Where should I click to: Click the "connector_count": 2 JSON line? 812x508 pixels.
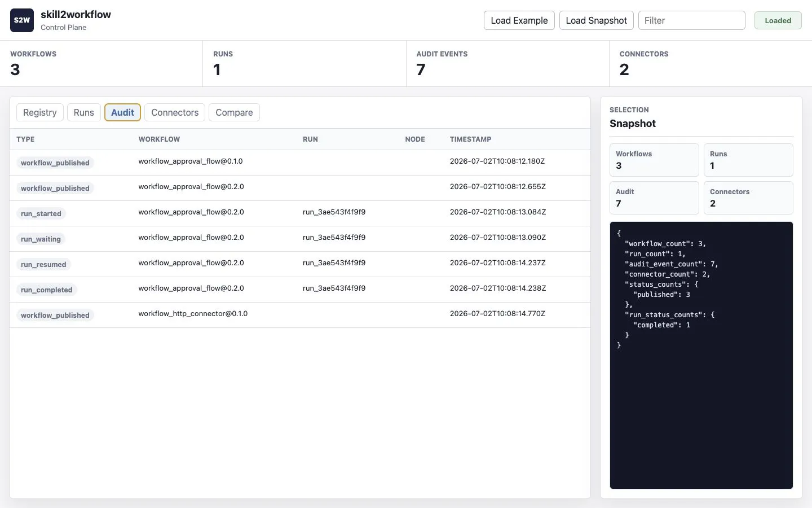pyautogui.click(x=668, y=274)
